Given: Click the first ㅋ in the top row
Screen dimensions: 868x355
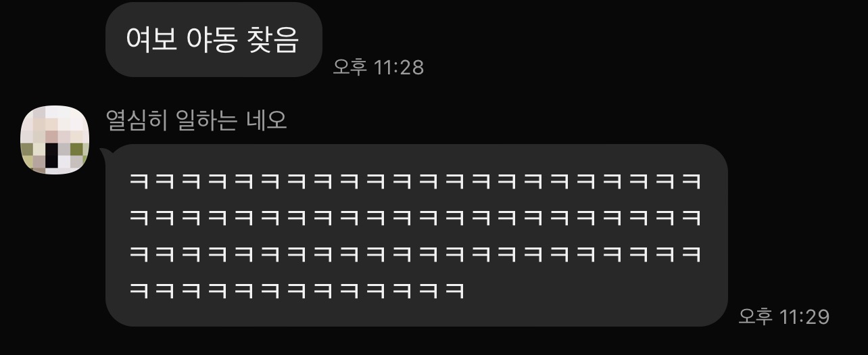Looking at the screenshot, I should (x=138, y=182).
